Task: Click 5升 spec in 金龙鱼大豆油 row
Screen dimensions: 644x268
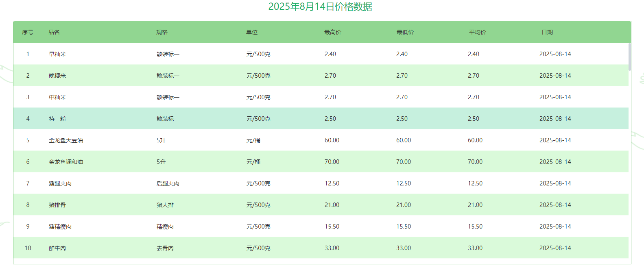Action: (x=161, y=140)
